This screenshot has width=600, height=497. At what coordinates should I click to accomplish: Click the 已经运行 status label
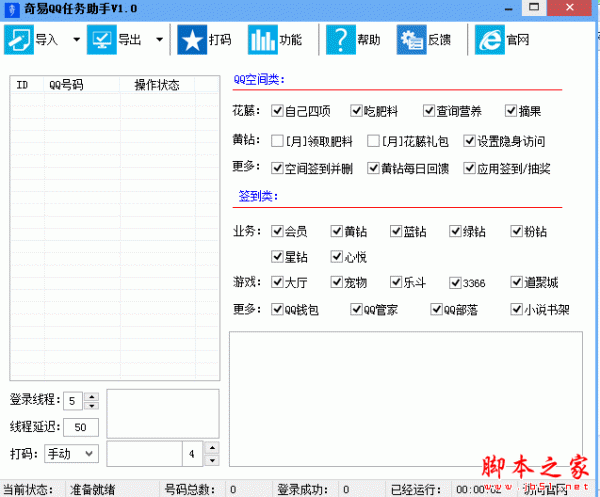click(416, 489)
